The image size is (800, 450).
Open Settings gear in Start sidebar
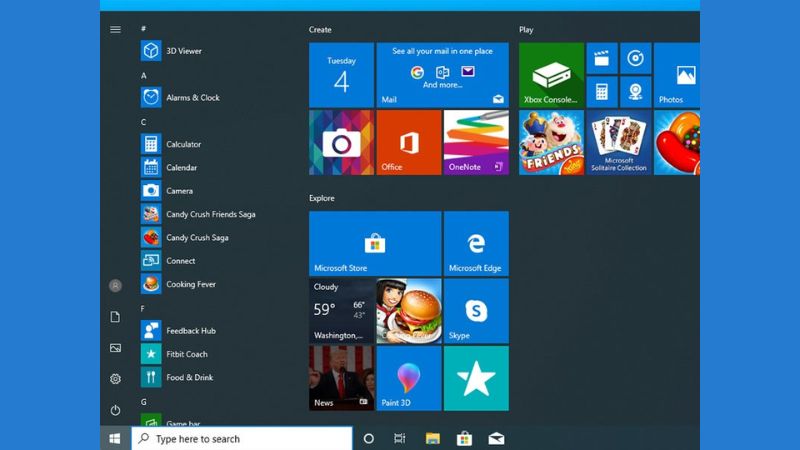(115, 379)
